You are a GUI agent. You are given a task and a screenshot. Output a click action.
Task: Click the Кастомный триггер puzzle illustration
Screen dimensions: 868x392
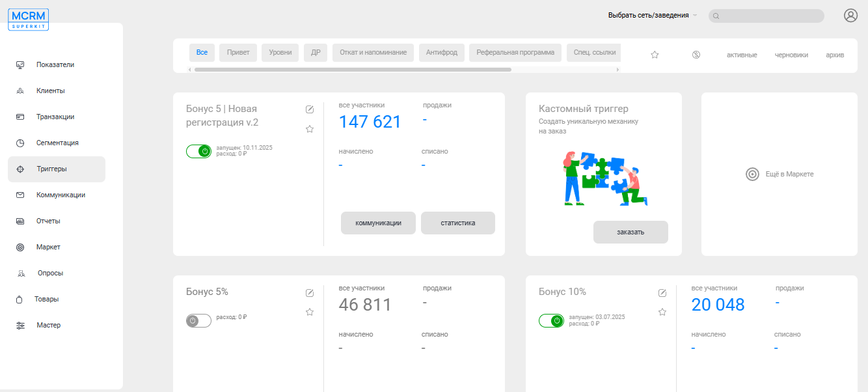[605, 179]
